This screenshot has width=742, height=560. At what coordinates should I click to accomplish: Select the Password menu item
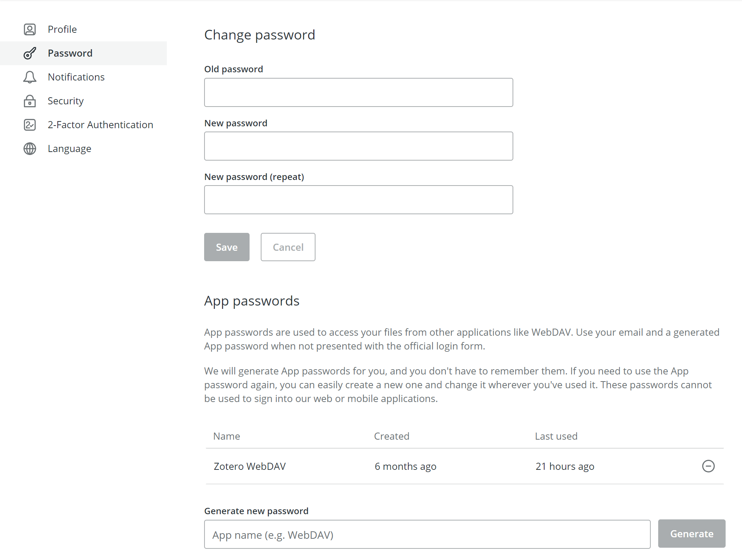click(70, 53)
